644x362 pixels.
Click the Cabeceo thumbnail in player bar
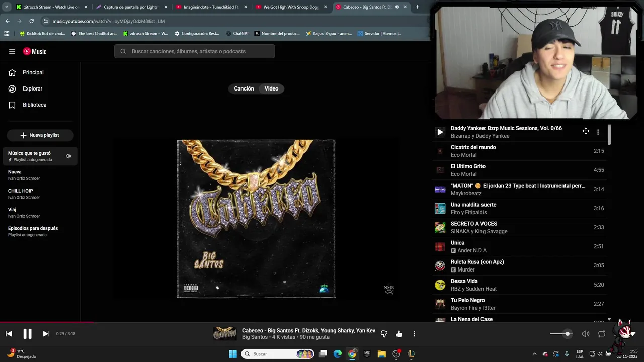click(225, 334)
